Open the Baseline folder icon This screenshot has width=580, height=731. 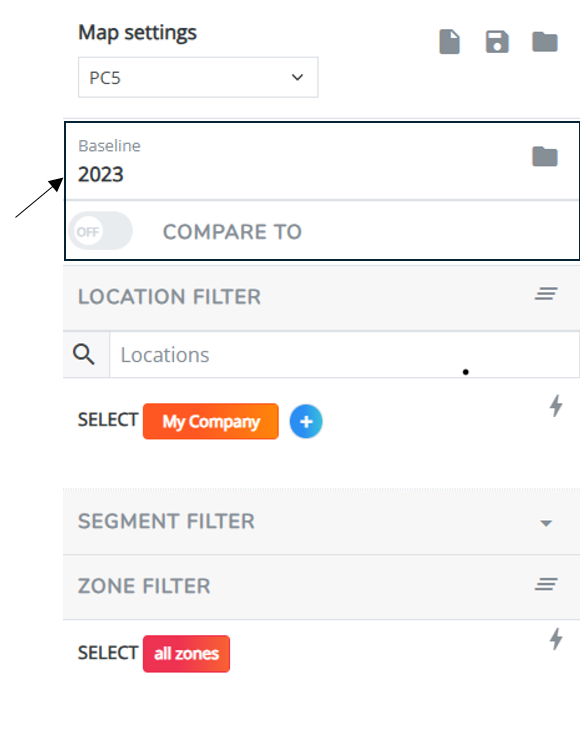pos(545,156)
